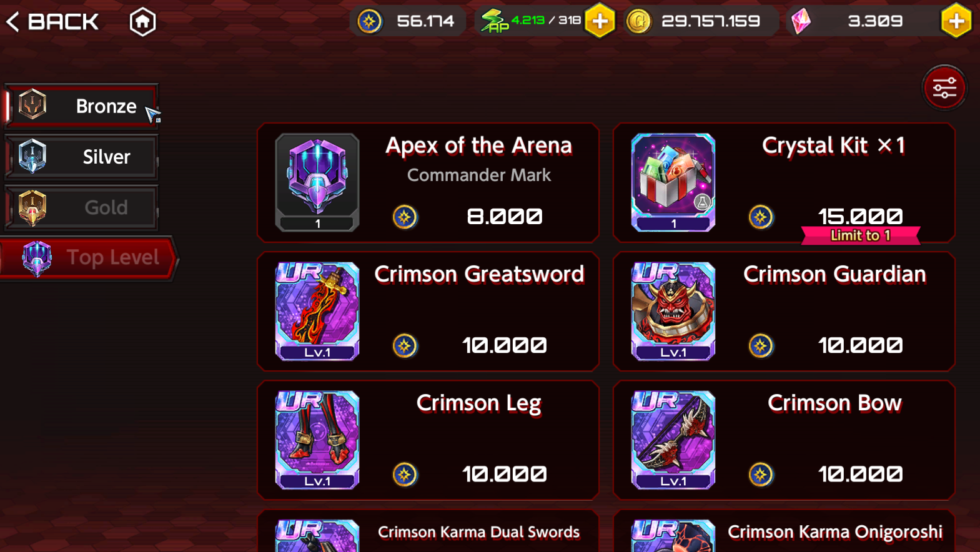Open the filter settings icon
Screen dimensions: 980x552
coord(944,88)
